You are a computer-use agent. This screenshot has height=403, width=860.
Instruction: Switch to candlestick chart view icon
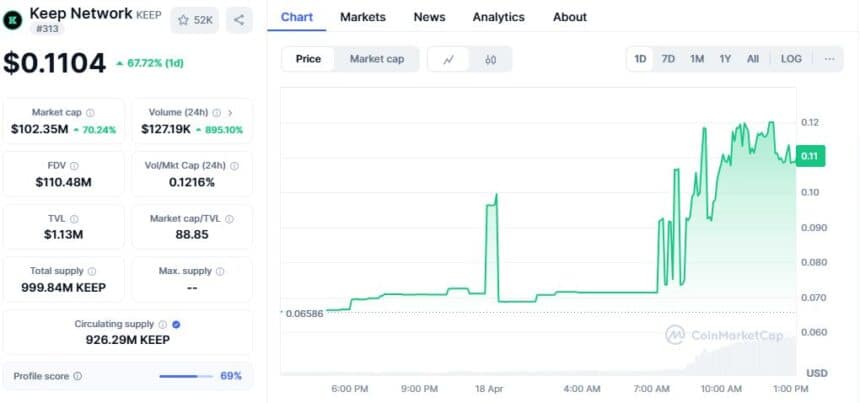(x=490, y=59)
